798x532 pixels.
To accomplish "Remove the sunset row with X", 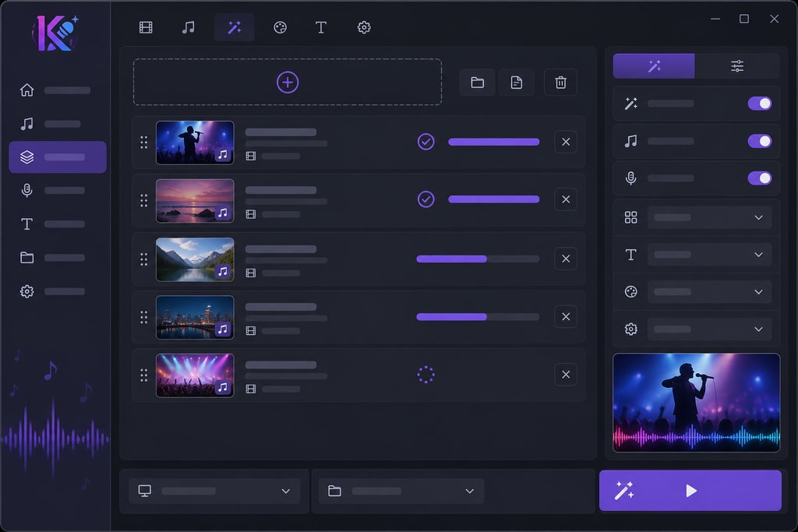I will tap(566, 199).
